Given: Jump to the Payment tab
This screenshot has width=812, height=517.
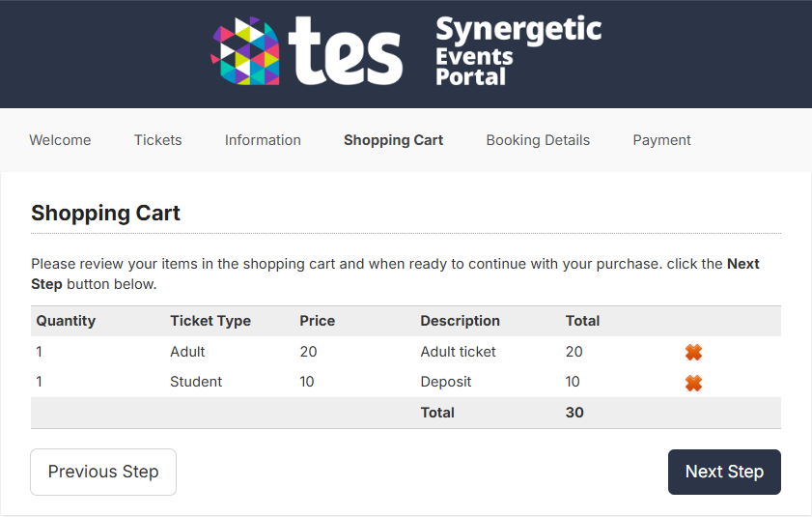Looking at the screenshot, I should (x=661, y=140).
